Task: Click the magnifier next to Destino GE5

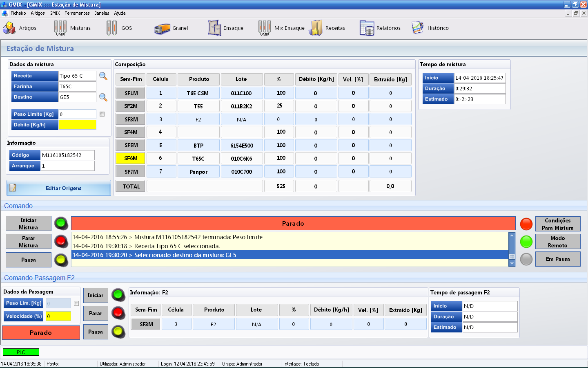Action: 103,98
